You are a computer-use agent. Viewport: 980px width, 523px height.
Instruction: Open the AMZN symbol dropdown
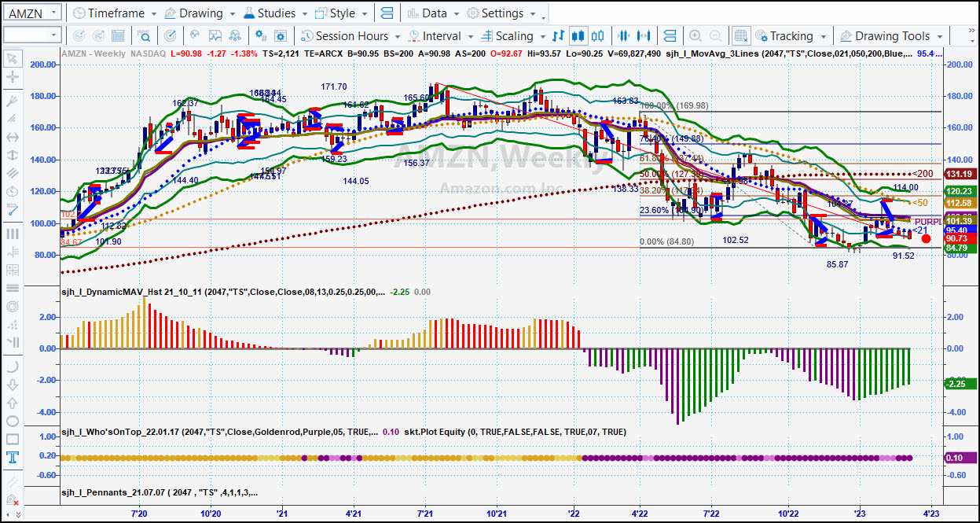(x=54, y=13)
